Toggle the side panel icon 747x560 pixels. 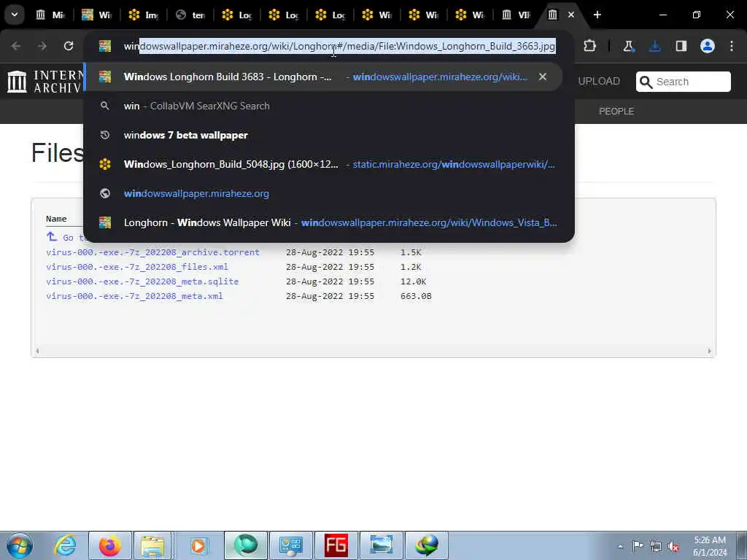click(x=681, y=46)
